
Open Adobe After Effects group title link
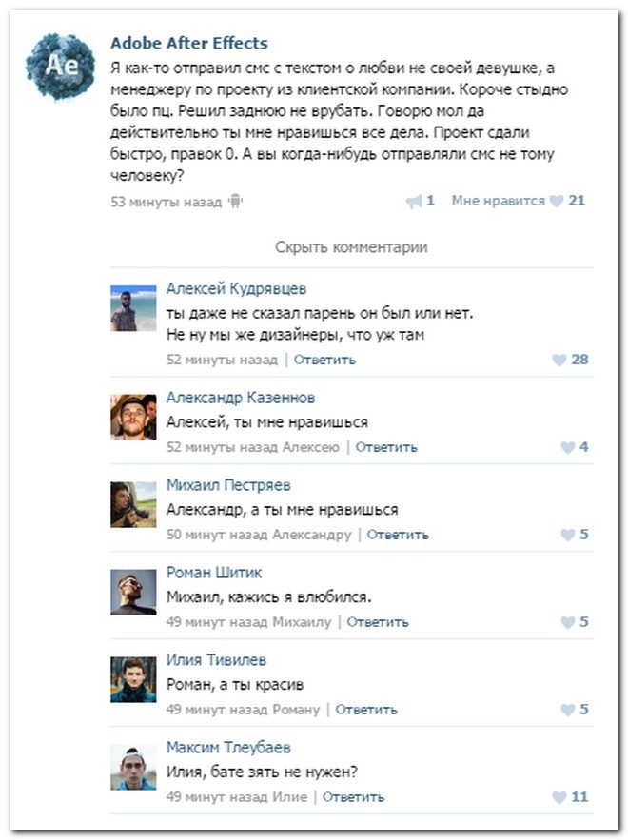point(189,43)
